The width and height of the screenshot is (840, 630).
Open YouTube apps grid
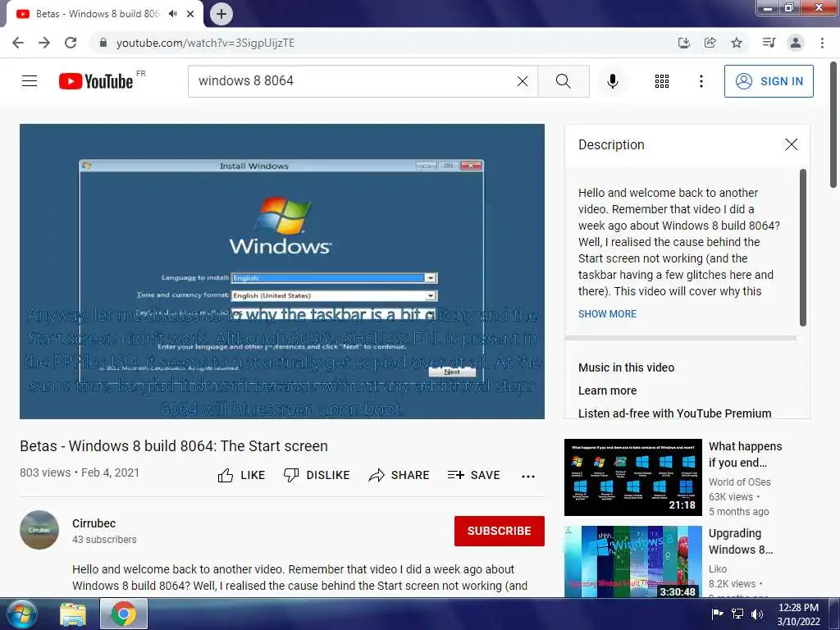pyautogui.click(x=662, y=81)
